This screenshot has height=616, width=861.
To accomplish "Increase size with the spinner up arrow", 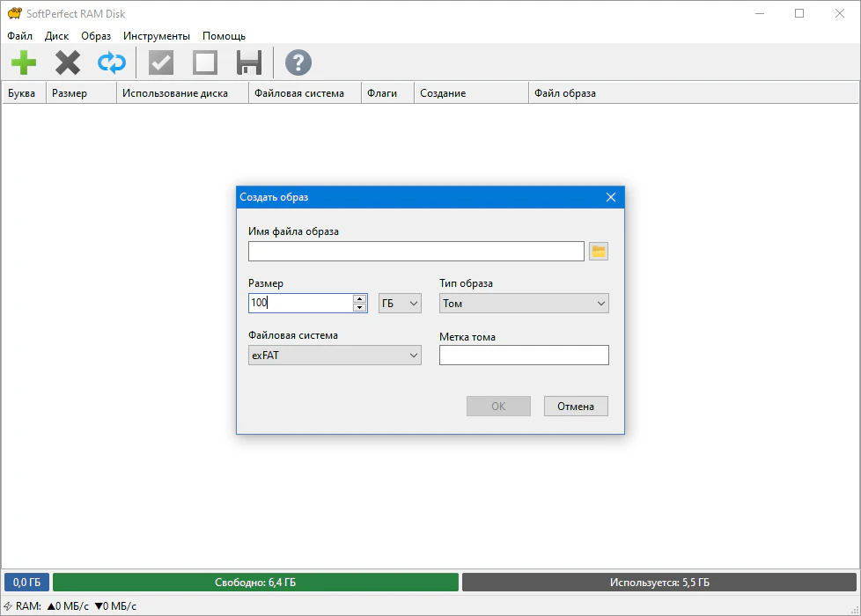I will click(359, 298).
